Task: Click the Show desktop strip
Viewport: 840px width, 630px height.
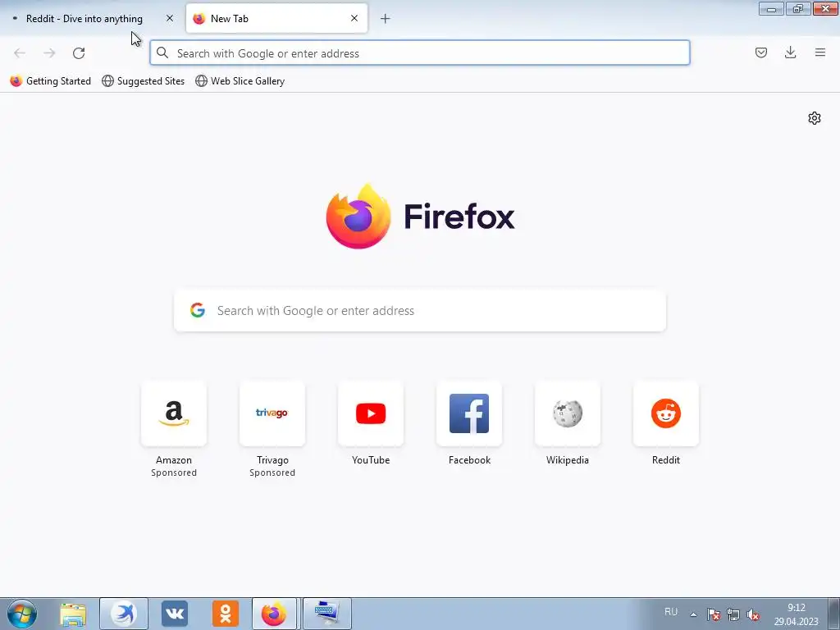Action: tap(833, 614)
